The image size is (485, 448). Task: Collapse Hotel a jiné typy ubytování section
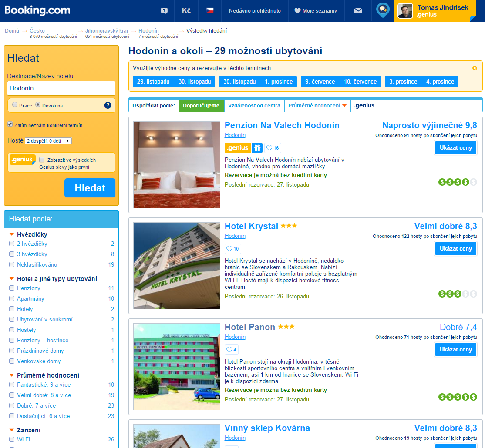pyautogui.click(x=12, y=279)
